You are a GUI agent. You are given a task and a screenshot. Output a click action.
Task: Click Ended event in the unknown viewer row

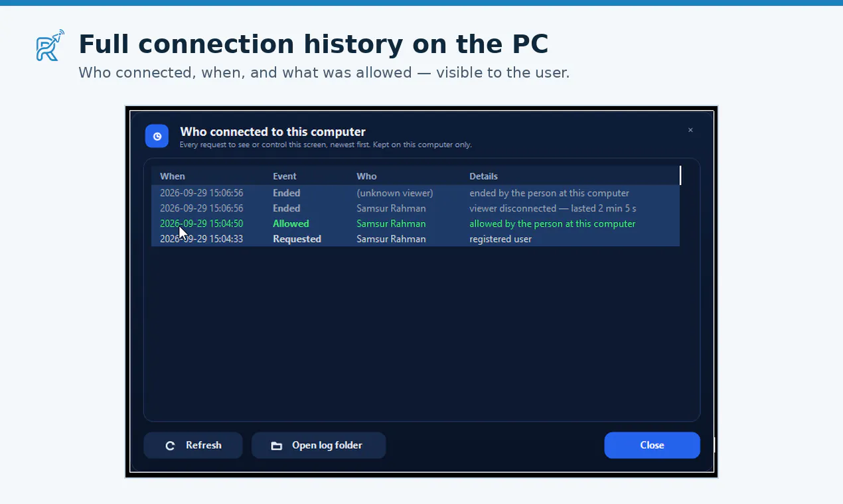point(287,193)
